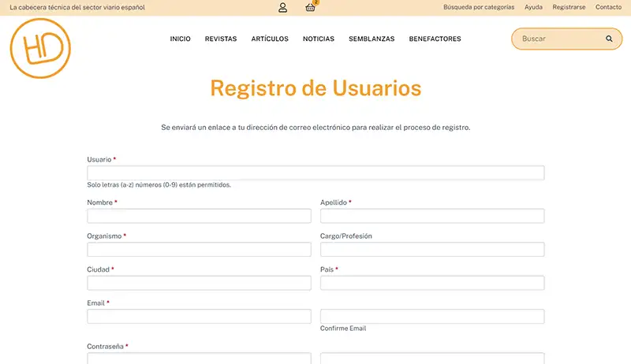This screenshot has width=631, height=364.
Task: Click the Apellido input field
Action: pos(432,216)
